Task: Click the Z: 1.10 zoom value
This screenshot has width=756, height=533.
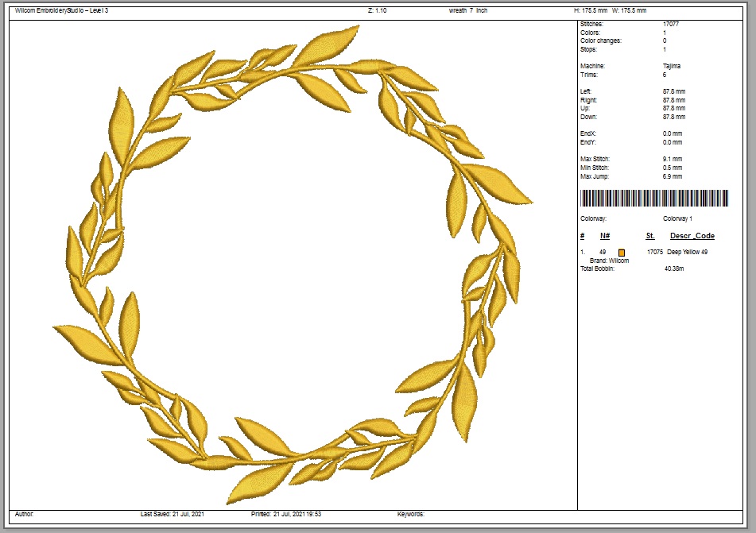Action: point(377,10)
